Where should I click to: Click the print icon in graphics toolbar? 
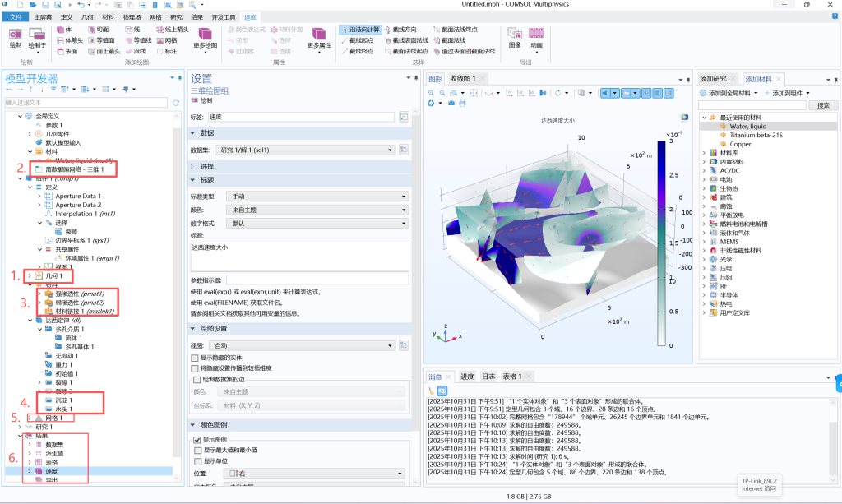point(462,103)
